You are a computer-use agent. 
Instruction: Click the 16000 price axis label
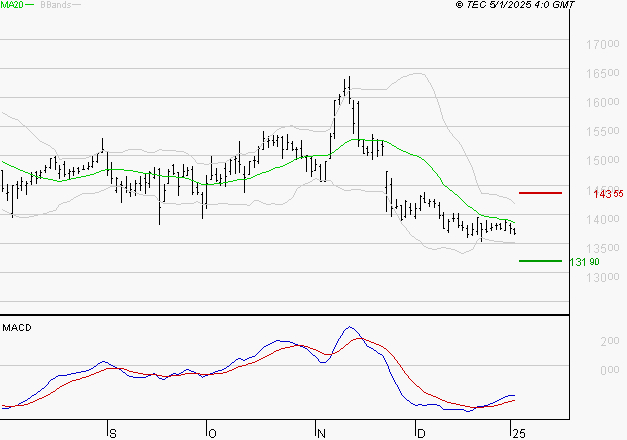click(603, 102)
